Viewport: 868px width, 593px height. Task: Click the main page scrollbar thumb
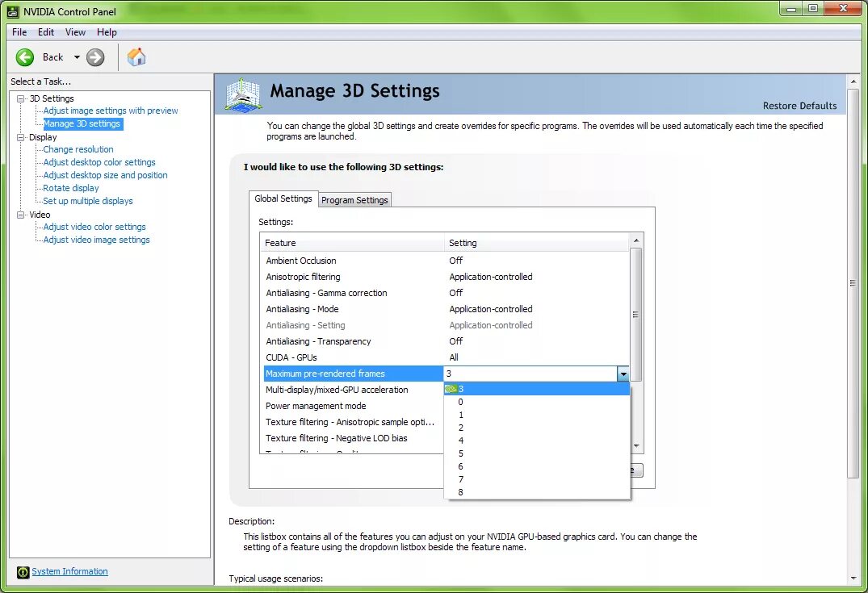point(853,282)
